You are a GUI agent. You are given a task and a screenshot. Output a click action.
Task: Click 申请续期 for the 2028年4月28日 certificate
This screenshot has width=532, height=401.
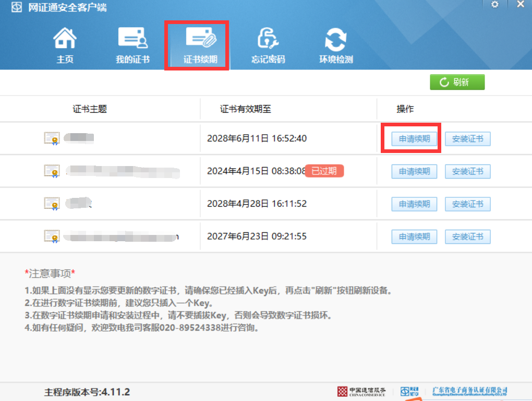click(x=414, y=204)
